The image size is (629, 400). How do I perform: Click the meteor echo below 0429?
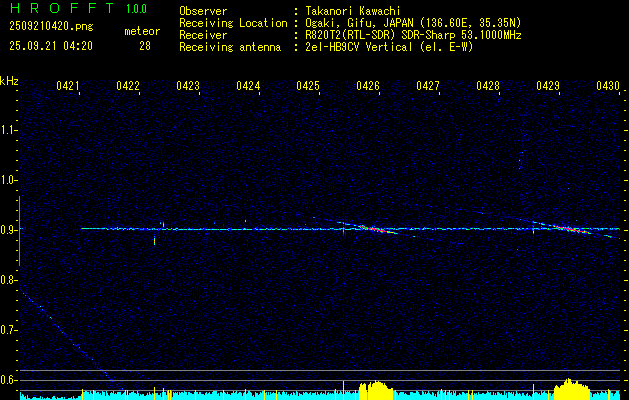[566, 229]
